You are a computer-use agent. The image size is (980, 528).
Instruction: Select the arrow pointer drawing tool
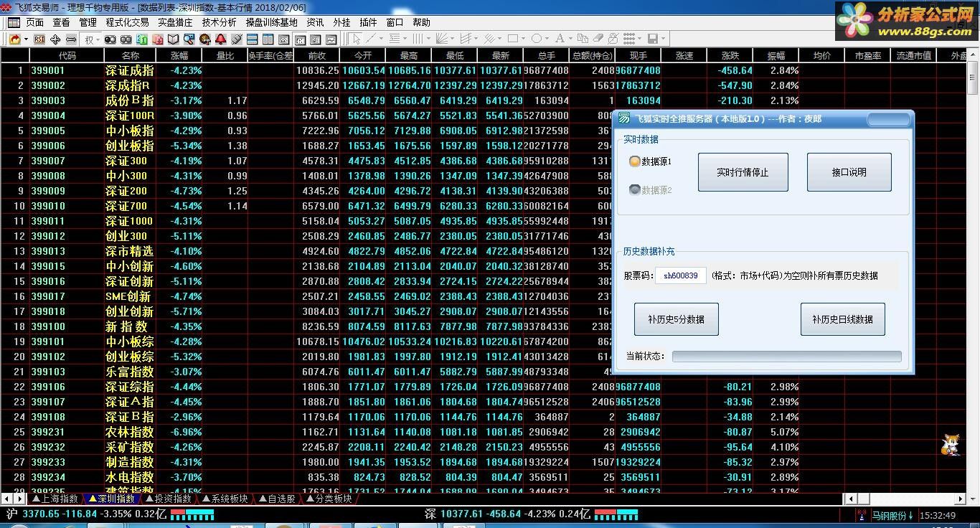point(356,39)
